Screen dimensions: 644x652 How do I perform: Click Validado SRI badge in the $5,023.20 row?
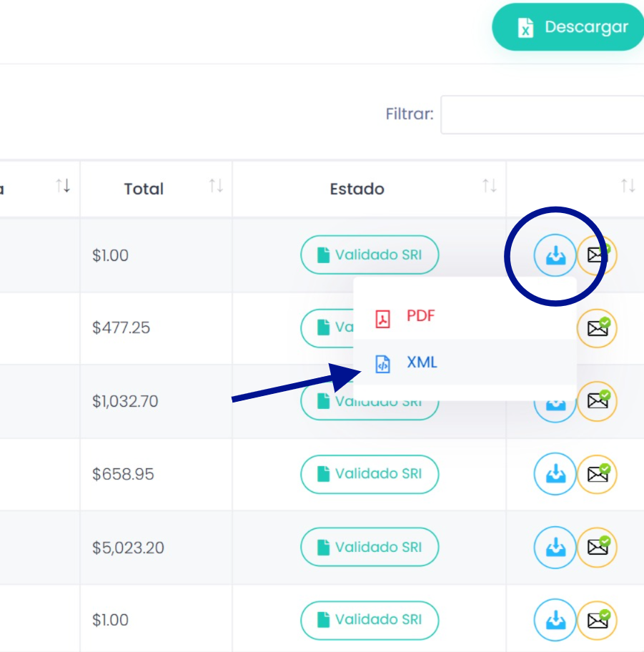[370, 548]
